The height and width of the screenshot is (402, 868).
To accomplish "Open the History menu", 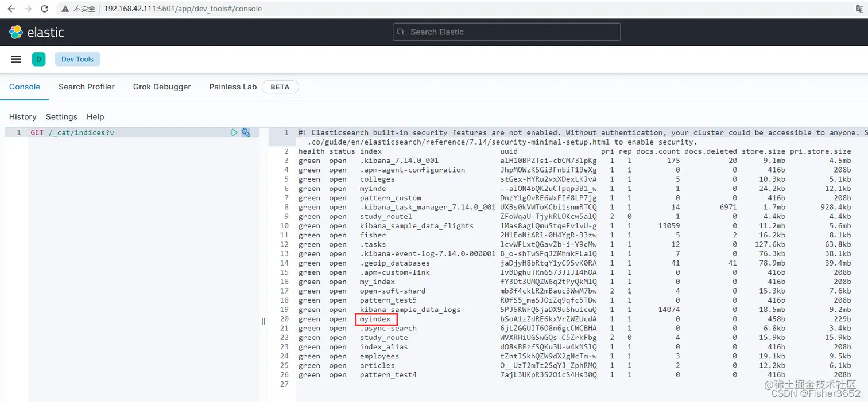I will click(22, 116).
